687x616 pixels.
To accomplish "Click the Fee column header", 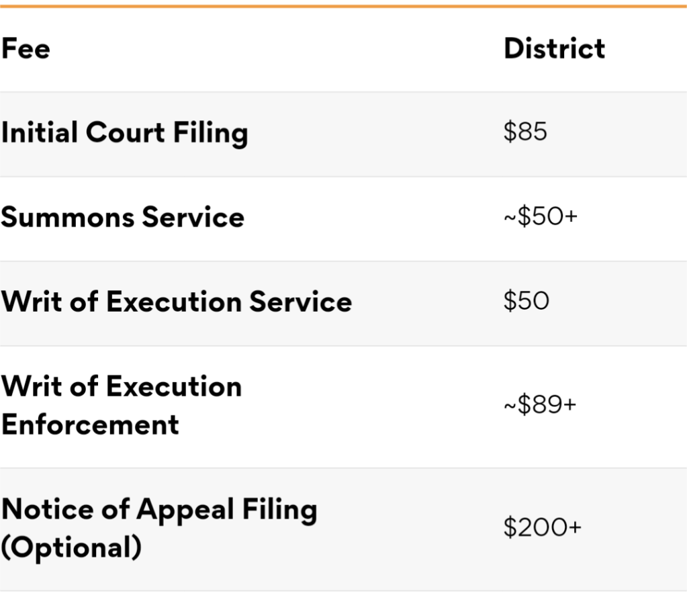I will coord(26,48).
